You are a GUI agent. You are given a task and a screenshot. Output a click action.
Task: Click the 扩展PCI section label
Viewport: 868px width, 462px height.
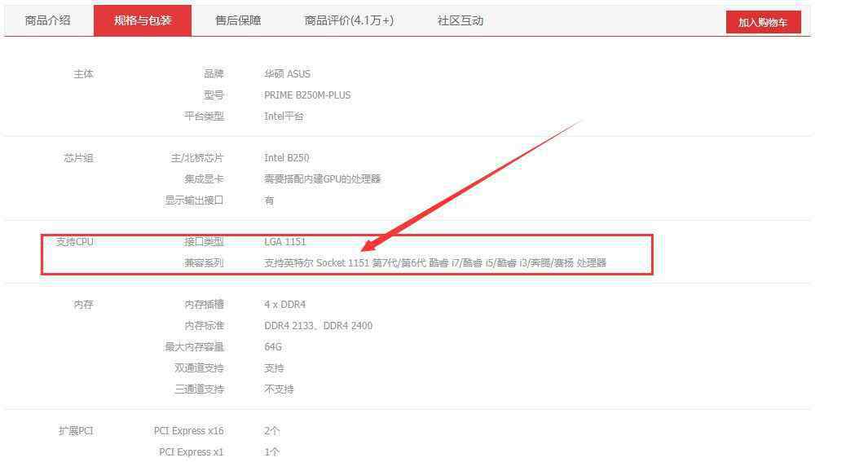coord(76,431)
